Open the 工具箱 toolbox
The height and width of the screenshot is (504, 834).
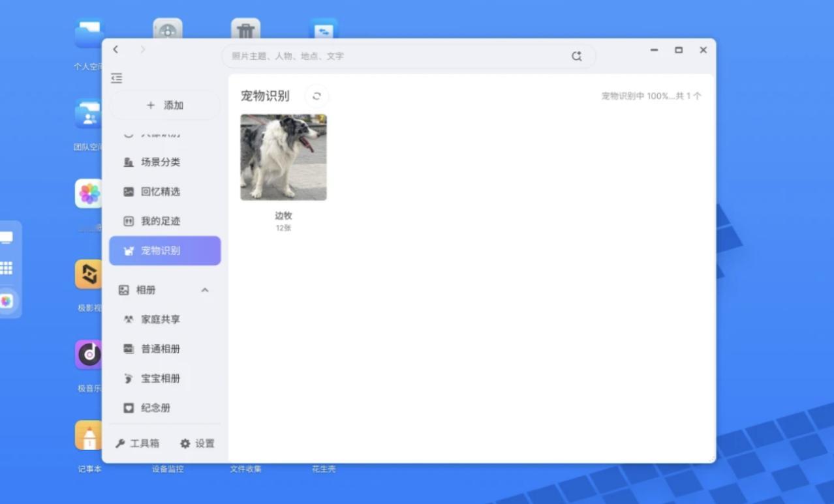[x=138, y=443]
